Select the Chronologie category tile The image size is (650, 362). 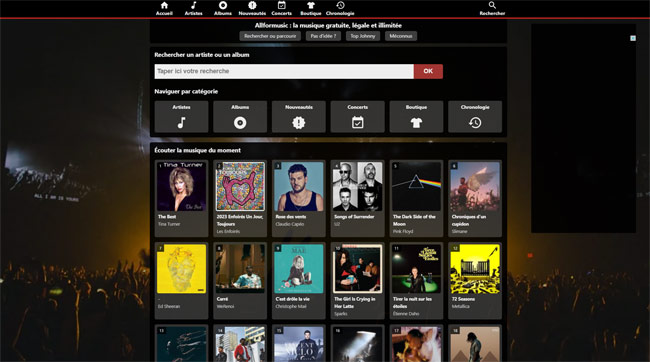click(475, 117)
